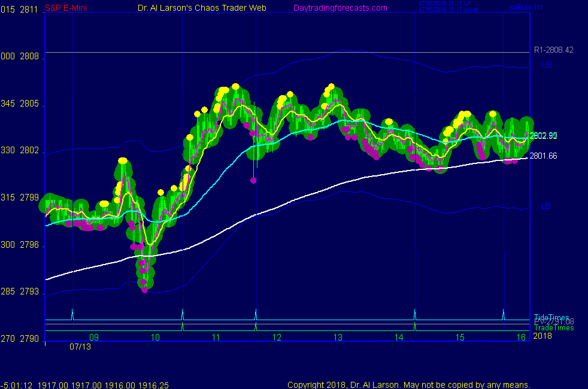Select the 12 hour label on the time axis

[277, 338]
